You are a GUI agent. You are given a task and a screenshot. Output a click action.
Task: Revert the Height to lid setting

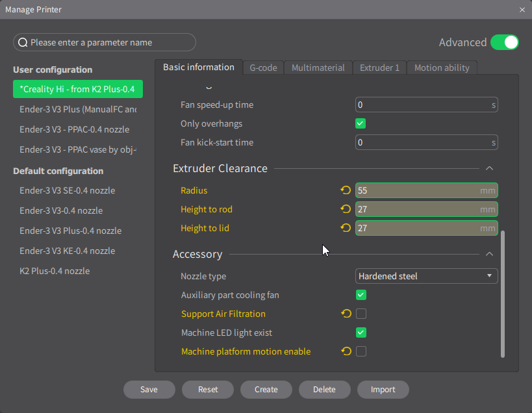click(x=346, y=228)
